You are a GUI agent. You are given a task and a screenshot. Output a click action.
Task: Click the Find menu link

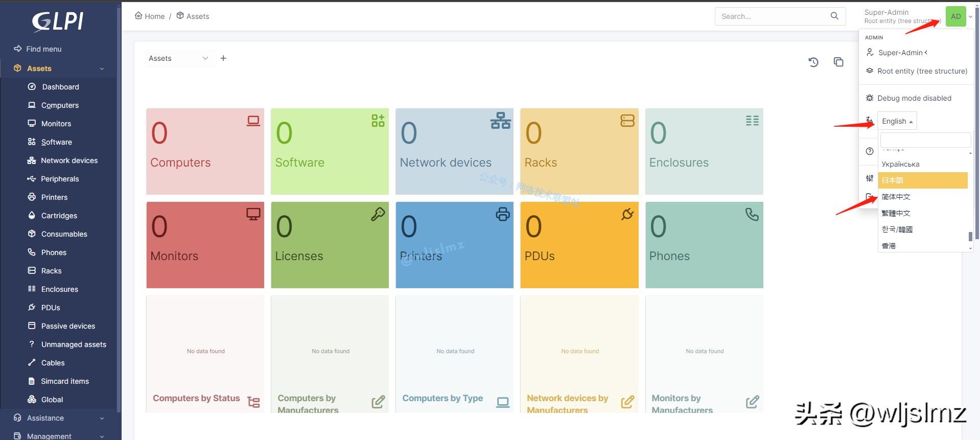pyautogui.click(x=43, y=49)
